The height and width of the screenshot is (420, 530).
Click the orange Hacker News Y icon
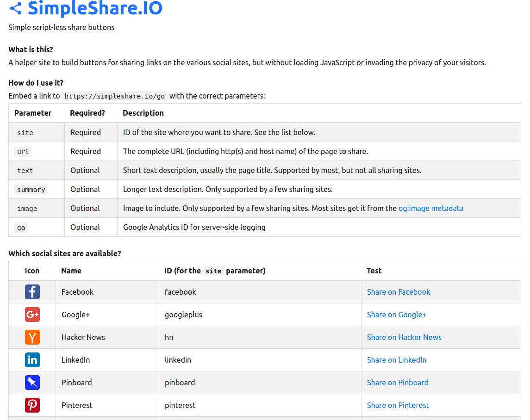coord(32,337)
